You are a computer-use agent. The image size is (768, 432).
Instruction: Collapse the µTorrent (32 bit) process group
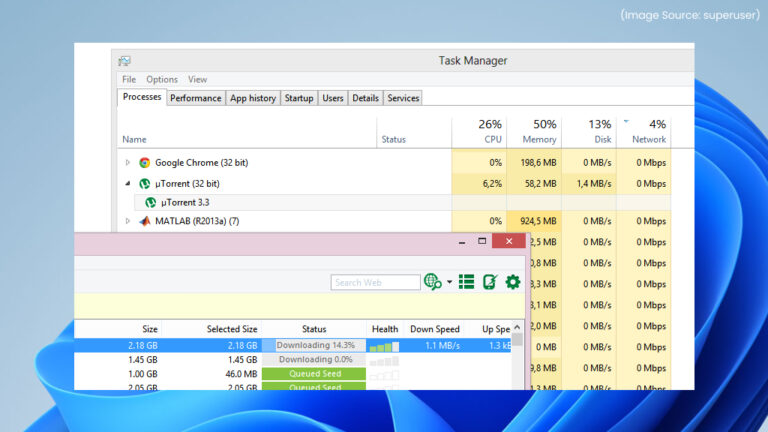click(127, 184)
